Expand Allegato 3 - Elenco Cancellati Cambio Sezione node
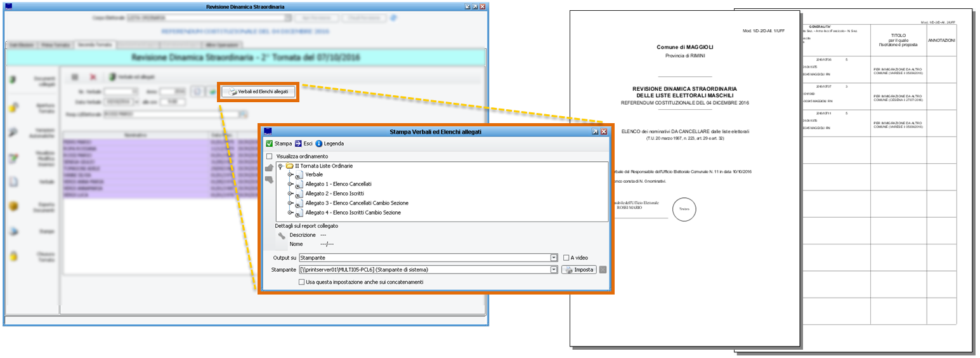The image size is (980, 358). [290, 203]
